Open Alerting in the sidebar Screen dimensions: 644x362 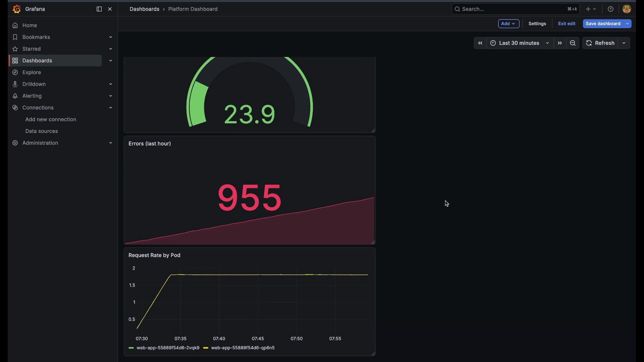[x=32, y=96]
